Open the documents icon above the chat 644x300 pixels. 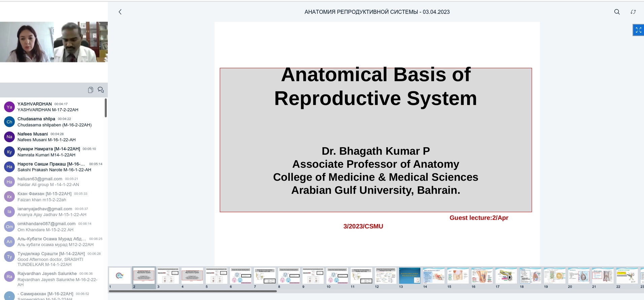tap(91, 90)
